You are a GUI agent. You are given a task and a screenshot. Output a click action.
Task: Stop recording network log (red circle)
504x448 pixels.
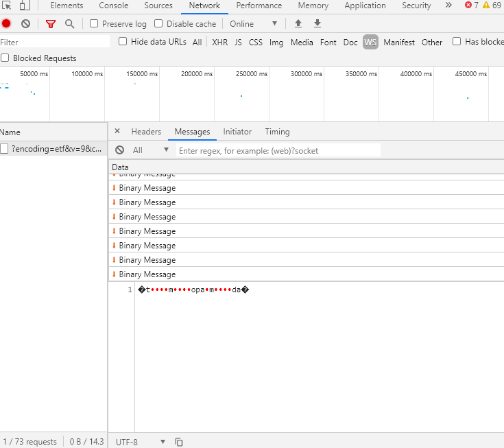pos(6,23)
